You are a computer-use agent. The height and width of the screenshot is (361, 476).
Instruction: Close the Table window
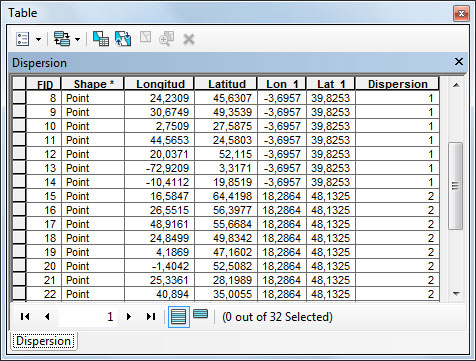461,13
